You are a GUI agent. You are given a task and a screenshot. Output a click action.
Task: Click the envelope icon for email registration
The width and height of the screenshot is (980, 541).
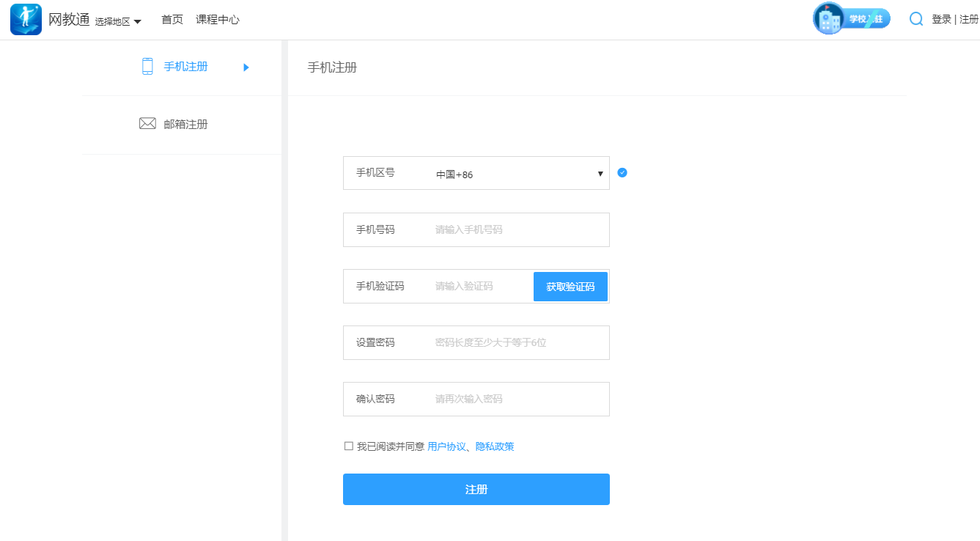[x=147, y=124]
